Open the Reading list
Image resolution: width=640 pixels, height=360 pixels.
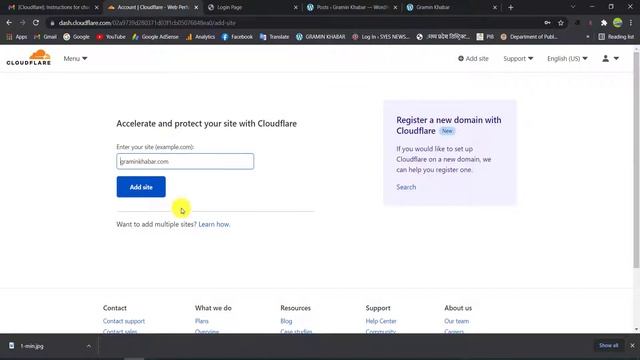[x=616, y=37]
